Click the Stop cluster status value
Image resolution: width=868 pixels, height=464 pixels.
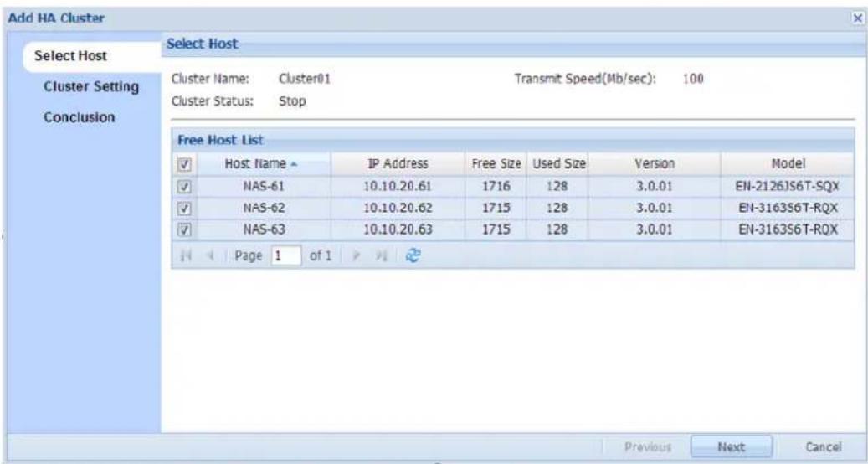tap(292, 102)
